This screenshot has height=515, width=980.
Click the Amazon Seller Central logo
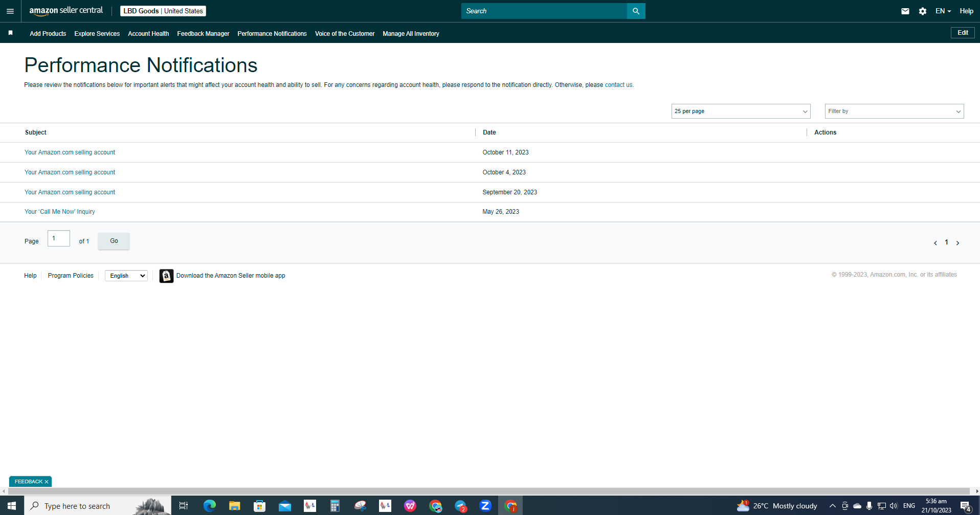[x=66, y=11]
